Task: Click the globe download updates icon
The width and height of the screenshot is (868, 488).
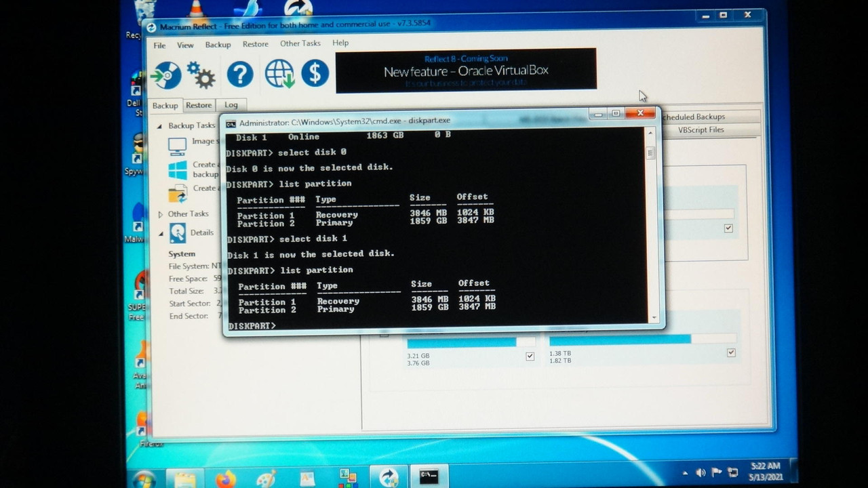Action: (279, 73)
